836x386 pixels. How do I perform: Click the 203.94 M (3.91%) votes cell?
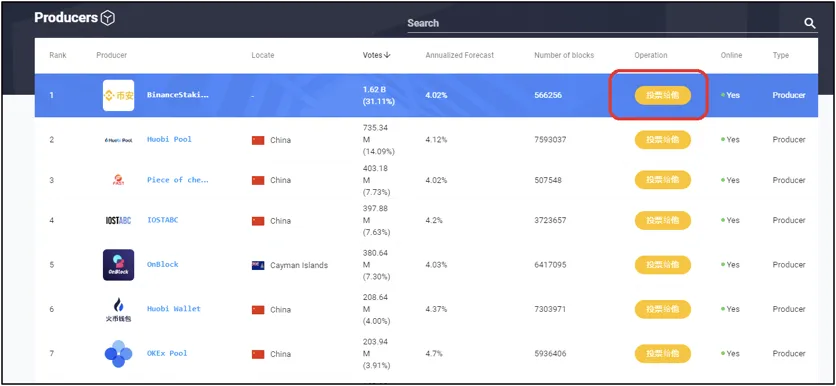pos(376,353)
